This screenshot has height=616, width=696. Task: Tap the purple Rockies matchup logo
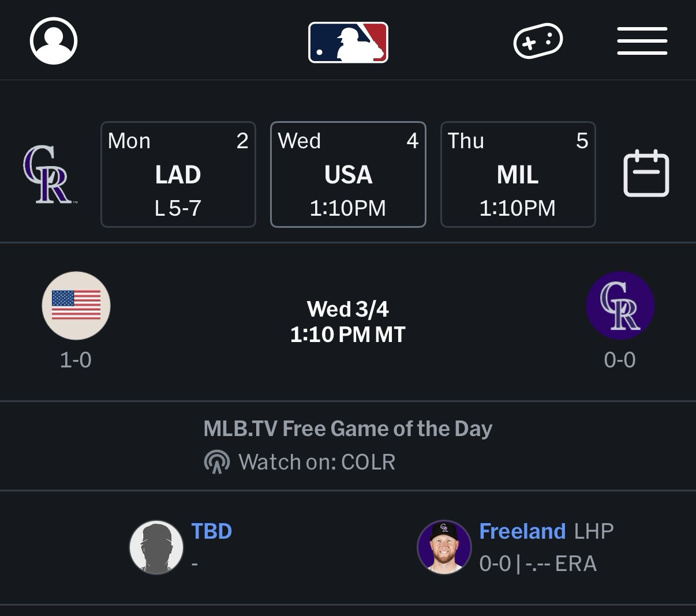[x=620, y=305]
